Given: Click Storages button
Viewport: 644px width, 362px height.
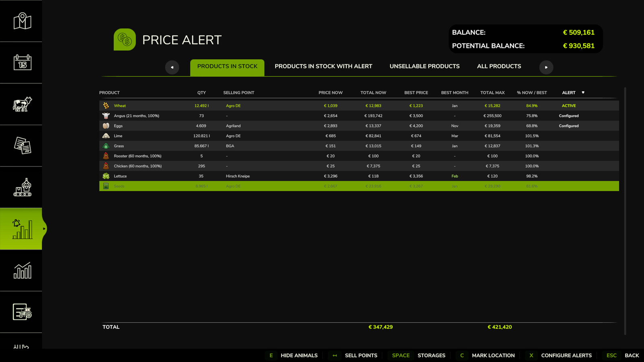Looking at the screenshot, I should (x=431, y=356).
